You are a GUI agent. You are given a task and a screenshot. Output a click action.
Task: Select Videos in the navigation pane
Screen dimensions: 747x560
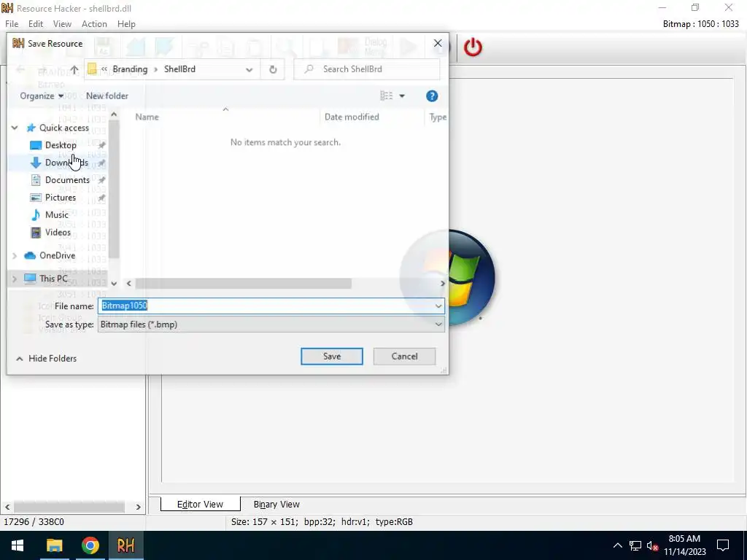click(58, 233)
